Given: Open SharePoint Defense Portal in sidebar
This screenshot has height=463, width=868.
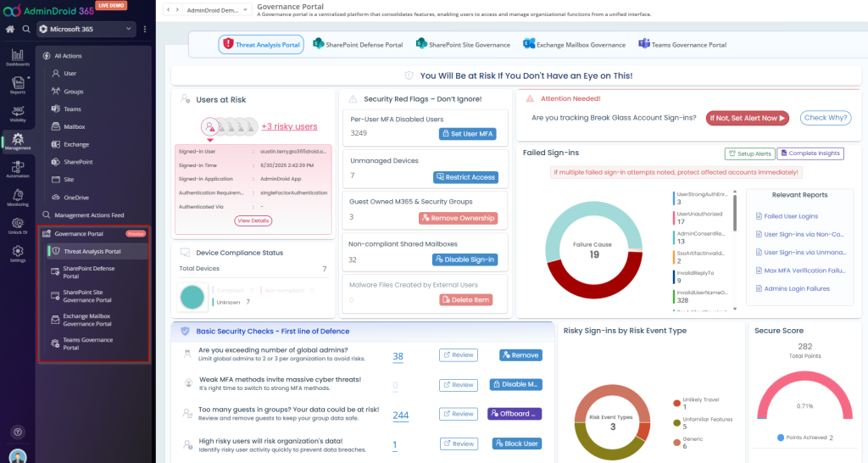Looking at the screenshot, I should [88, 272].
